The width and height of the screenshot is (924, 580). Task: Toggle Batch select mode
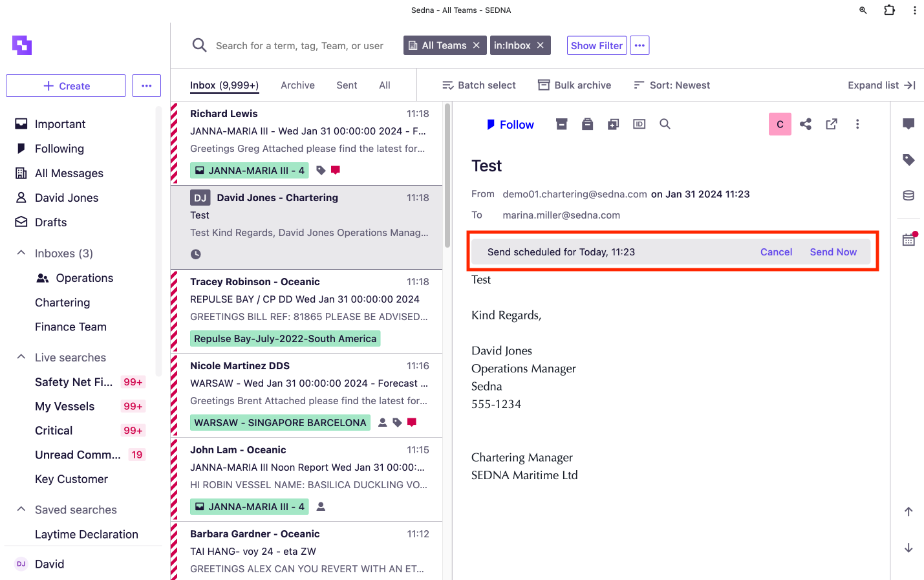click(x=479, y=85)
